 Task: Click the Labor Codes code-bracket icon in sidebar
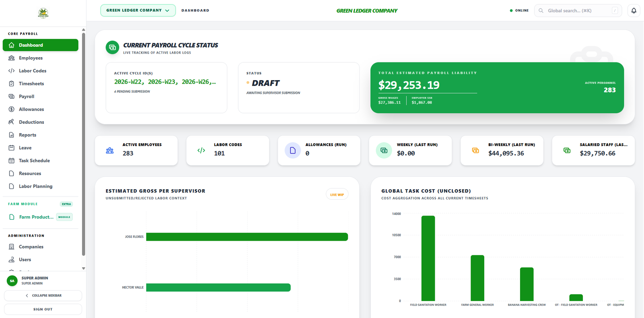pyautogui.click(x=12, y=71)
